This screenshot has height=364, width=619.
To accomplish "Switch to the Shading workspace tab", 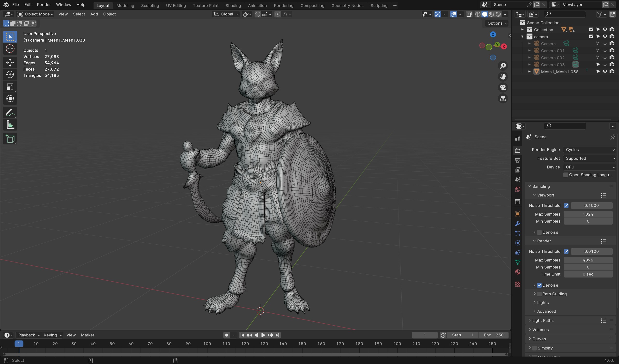I will 233,5.
